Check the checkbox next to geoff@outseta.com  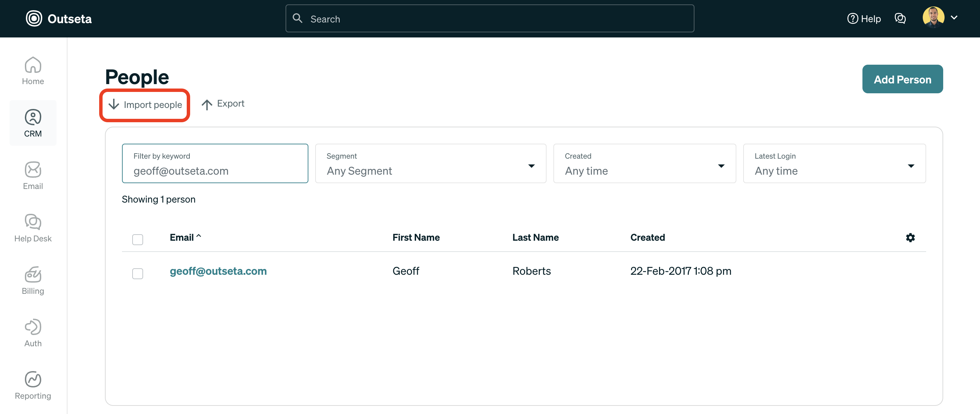[137, 273]
